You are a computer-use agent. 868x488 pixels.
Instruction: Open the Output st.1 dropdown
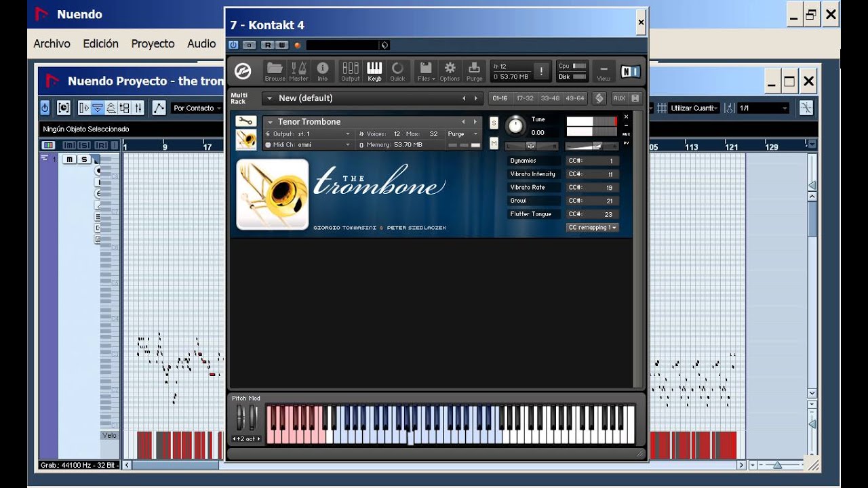[x=309, y=134]
